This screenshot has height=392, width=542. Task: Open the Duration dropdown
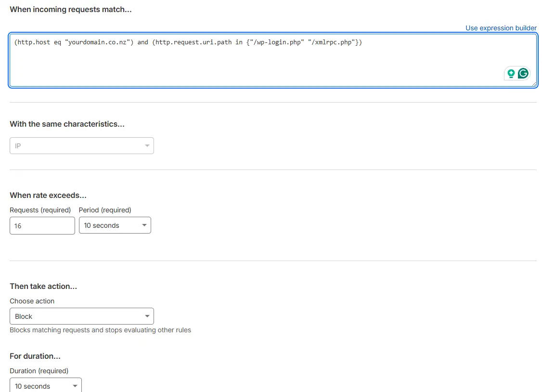click(x=46, y=386)
